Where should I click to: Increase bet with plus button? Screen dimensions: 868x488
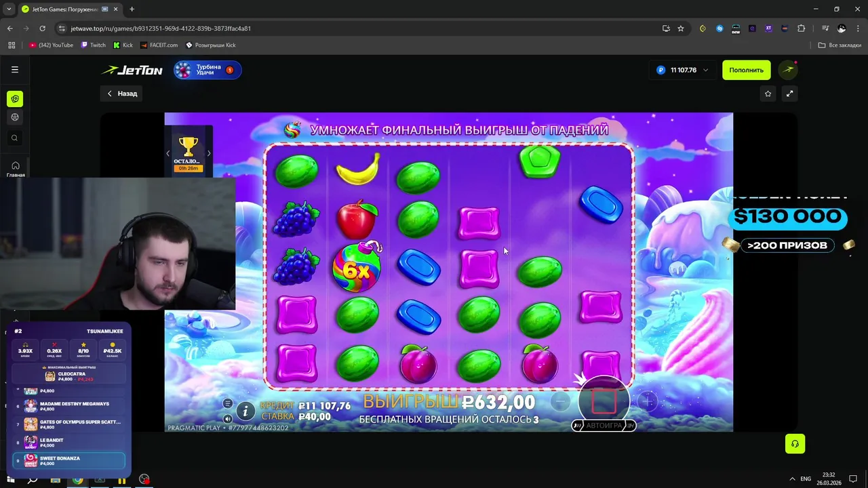click(648, 402)
